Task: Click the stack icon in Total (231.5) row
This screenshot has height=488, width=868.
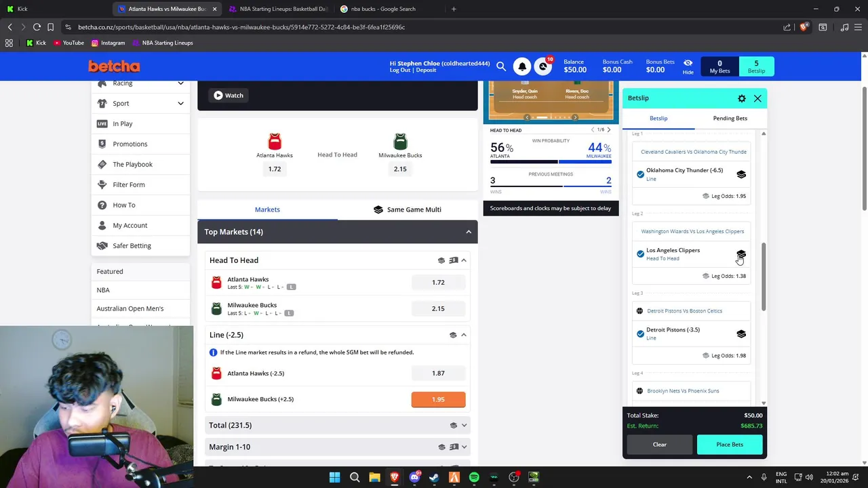Action: click(x=454, y=426)
